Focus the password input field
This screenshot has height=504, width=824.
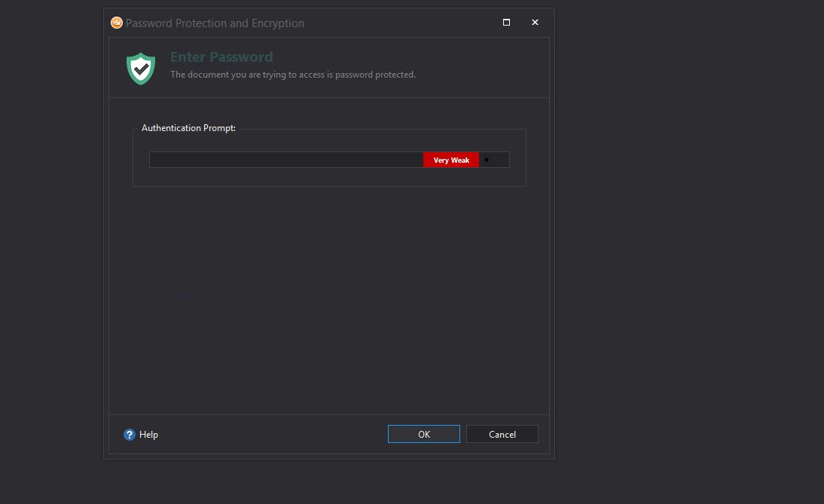tap(286, 160)
